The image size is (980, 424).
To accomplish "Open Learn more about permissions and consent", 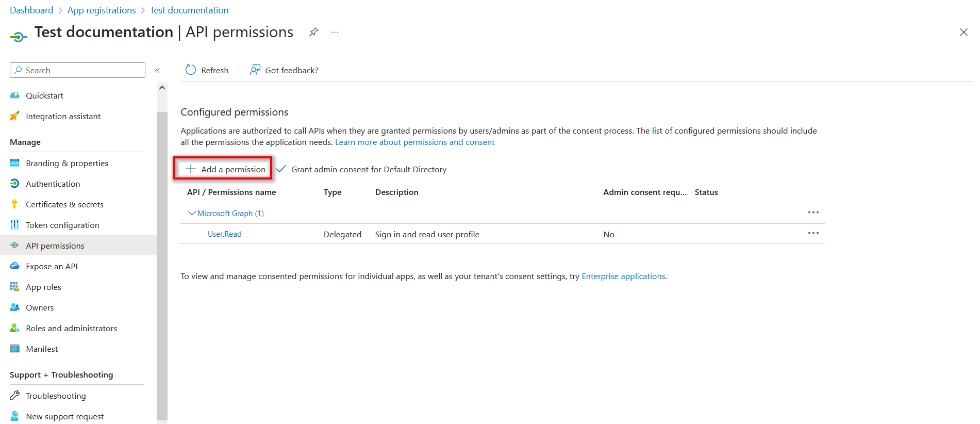I will [414, 142].
